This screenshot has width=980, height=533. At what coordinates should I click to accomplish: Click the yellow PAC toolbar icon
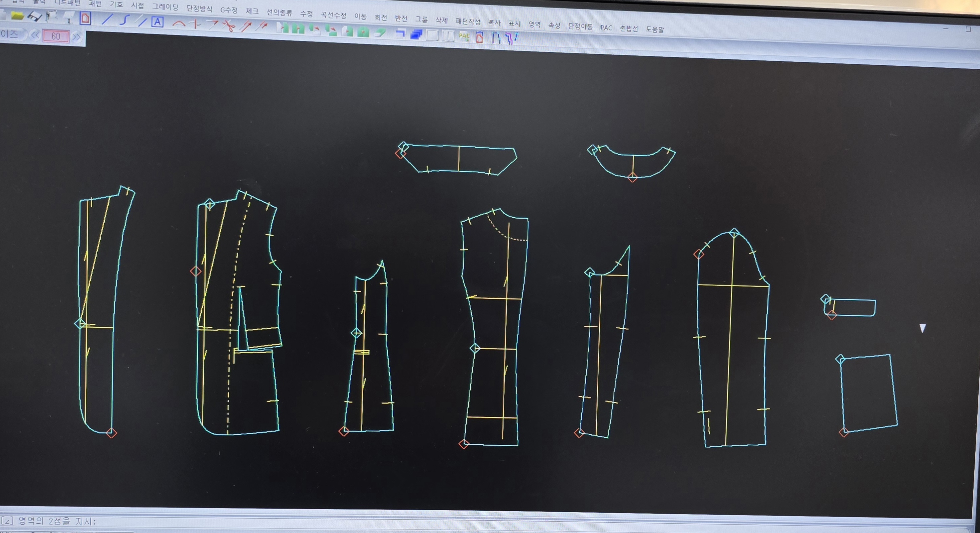click(464, 36)
